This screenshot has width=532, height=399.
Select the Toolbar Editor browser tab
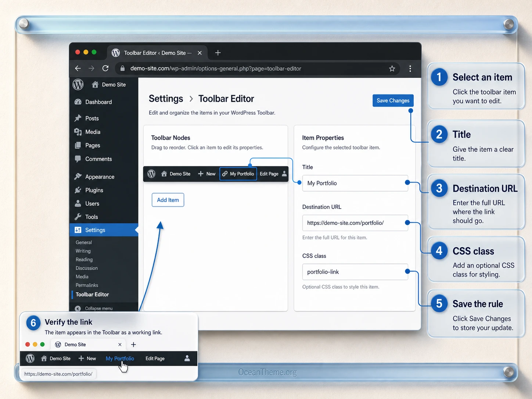pyautogui.click(x=157, y=53)
